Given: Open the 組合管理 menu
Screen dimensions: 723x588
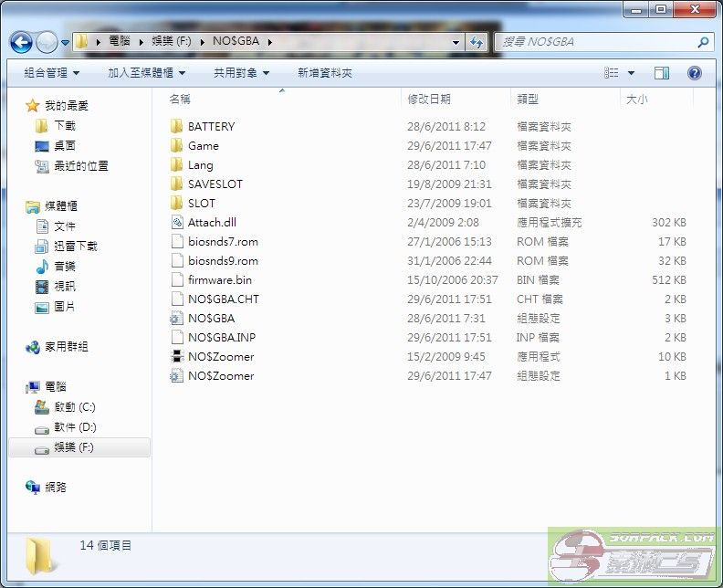Looking at the screenshot, I should [x=51, y=73].
